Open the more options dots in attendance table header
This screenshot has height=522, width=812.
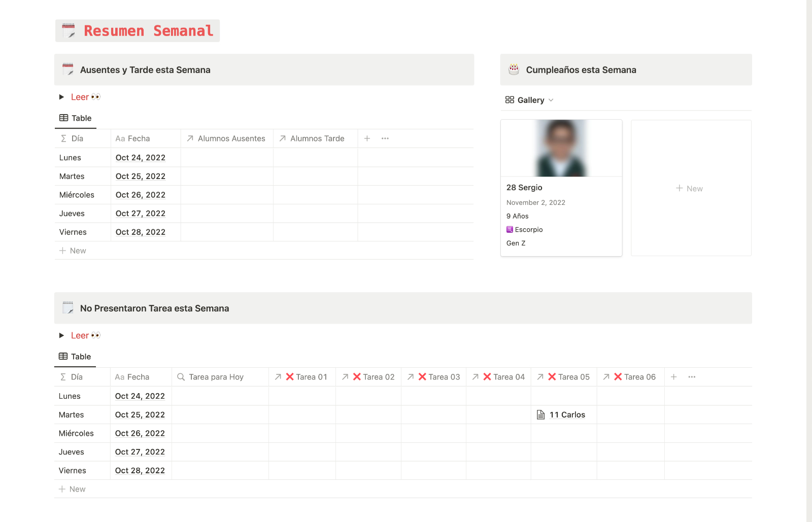point(385,138)
